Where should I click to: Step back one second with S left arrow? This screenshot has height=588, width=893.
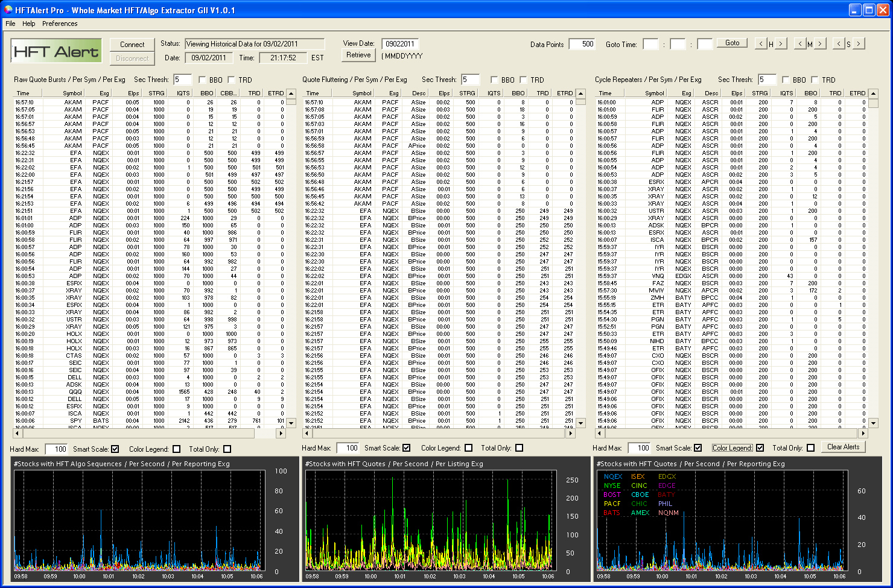point(839,43)
